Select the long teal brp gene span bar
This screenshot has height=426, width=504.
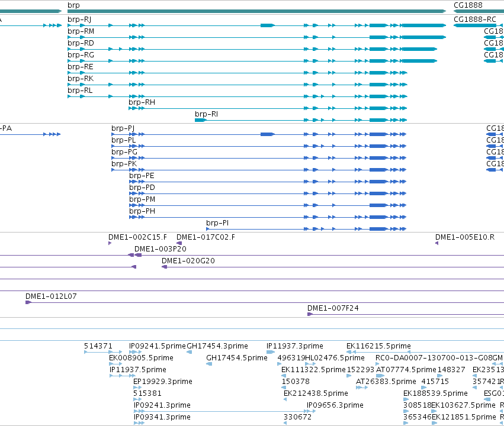click(x=257, y=11)
